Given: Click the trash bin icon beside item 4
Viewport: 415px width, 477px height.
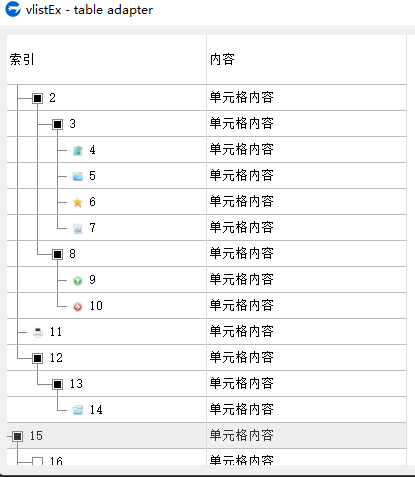Looking at the screenshot, I should (78, 151).
